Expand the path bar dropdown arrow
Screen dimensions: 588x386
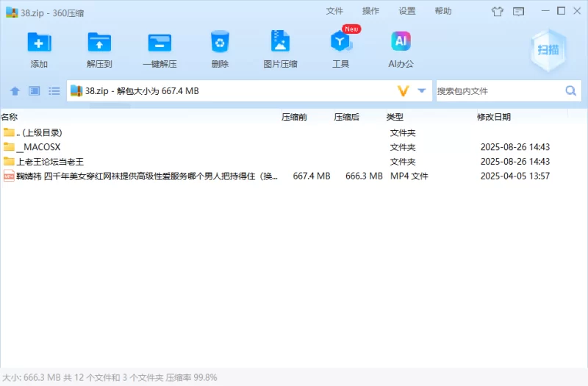coord(422,90)
